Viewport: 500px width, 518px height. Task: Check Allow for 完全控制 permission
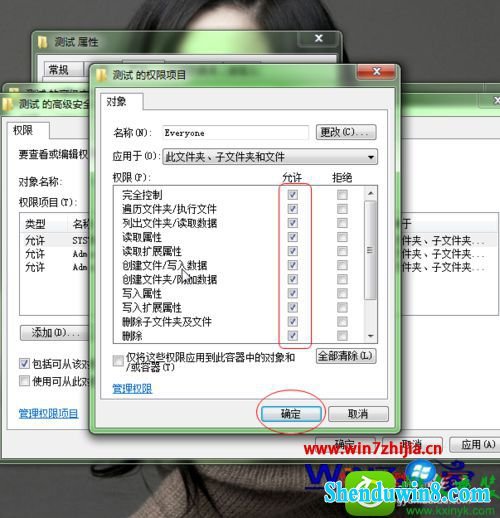point(293,195)
